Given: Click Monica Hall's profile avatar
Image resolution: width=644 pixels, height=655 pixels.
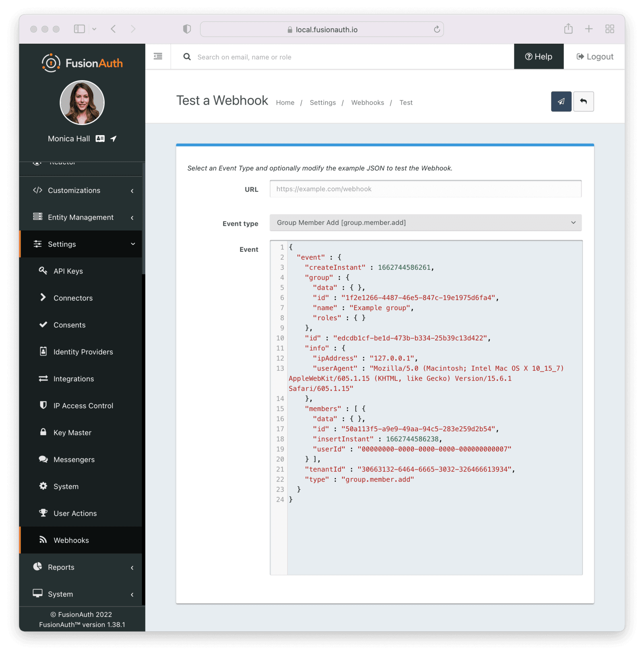Looking at the screenshot, I should [x=82, y=103].
